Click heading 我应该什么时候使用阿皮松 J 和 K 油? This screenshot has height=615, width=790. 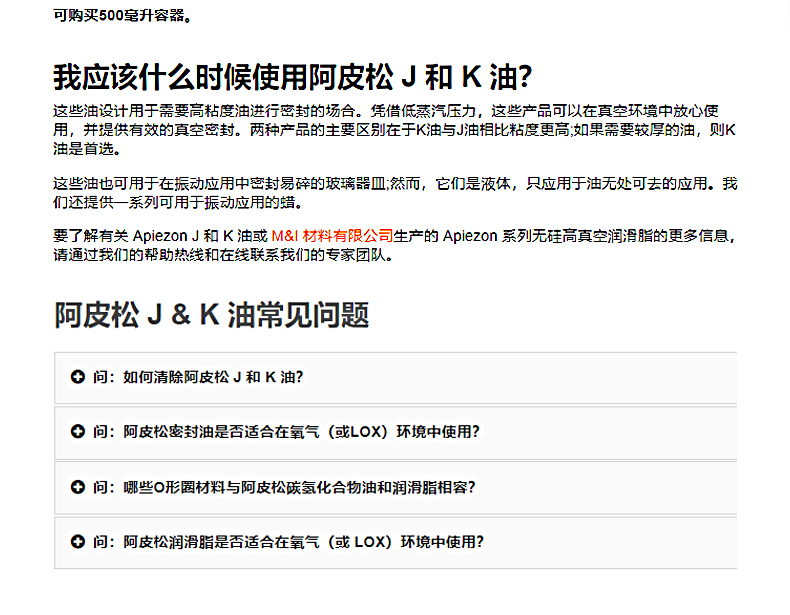click(x=293, y=77)
